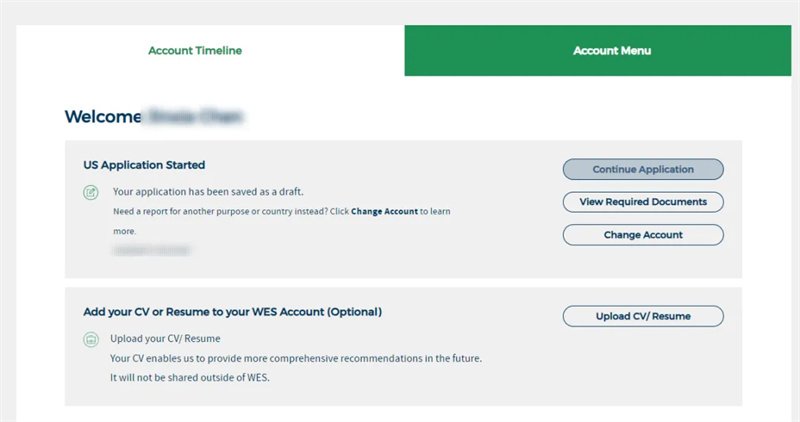
Task: Click the Change Account button
Action: pos(643,235)
